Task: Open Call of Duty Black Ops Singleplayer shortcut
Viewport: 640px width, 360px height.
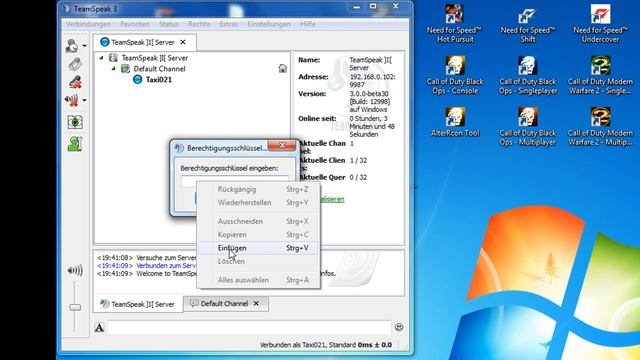Action: click(527, 76)
